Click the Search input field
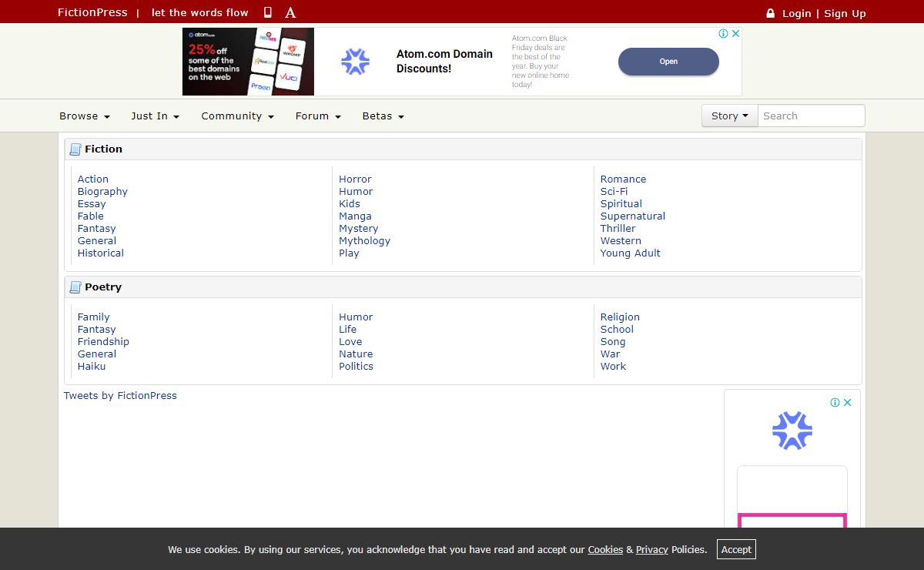This screenshot has width=924, height=570. coord(811,116)
